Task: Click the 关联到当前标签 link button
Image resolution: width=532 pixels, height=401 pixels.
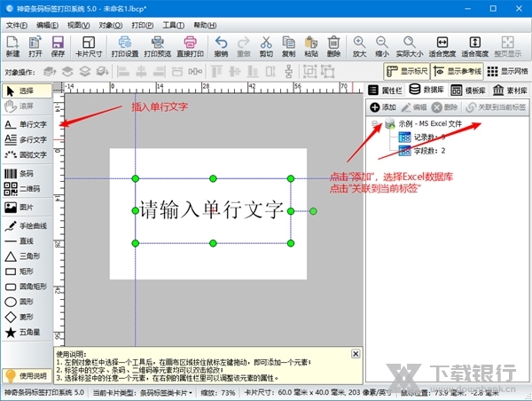Action: pos(496,107)
